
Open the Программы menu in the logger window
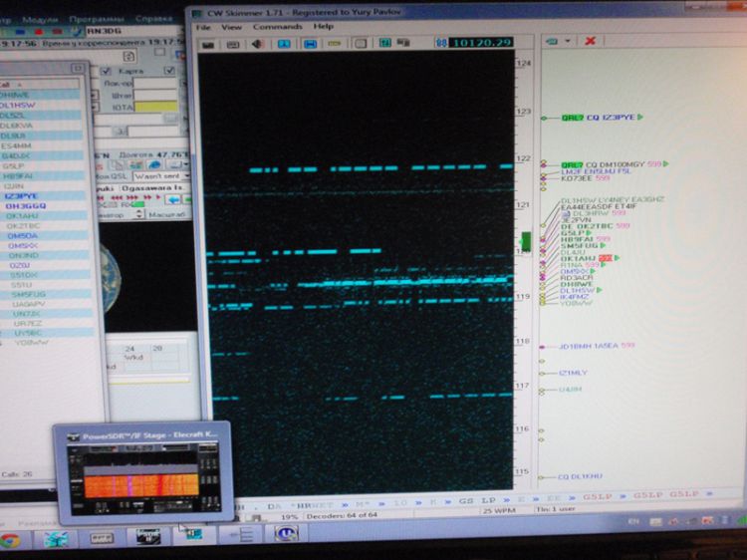[97, 19]
